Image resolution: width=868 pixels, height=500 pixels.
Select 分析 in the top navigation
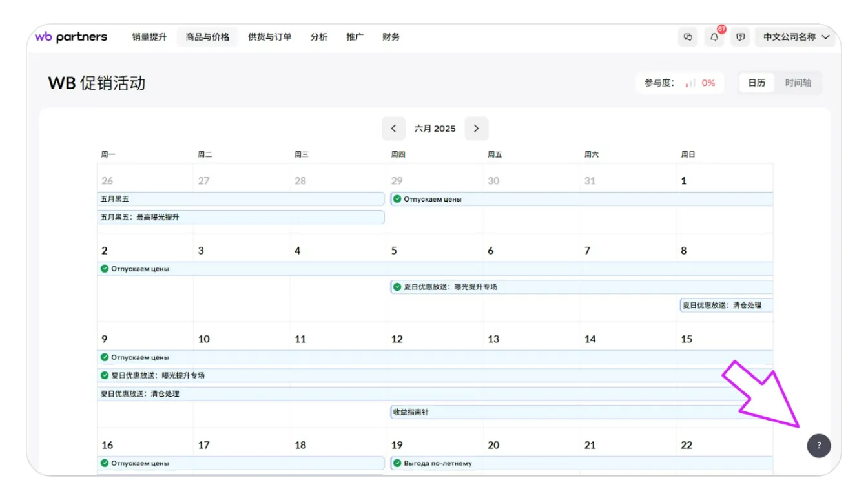pyautogui.click(x=318, y=37)
